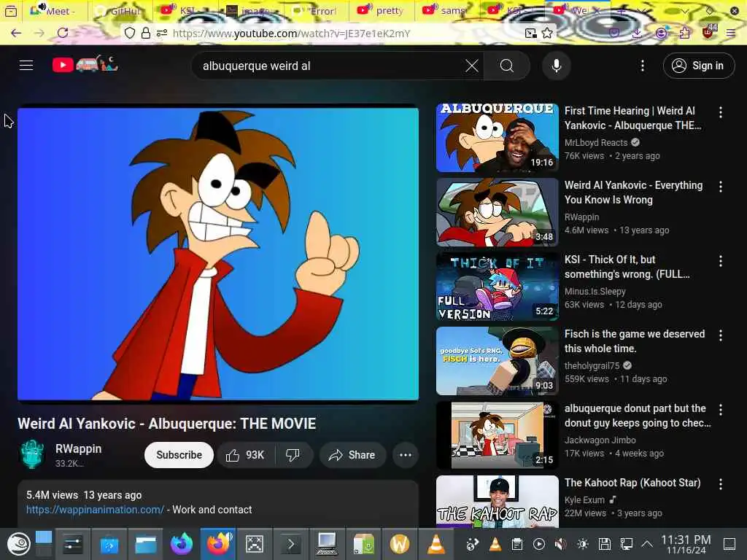The height and width of the screenshot is (560, 747).
Task: Open options menu for Fisch video
Action: point(720,335)
